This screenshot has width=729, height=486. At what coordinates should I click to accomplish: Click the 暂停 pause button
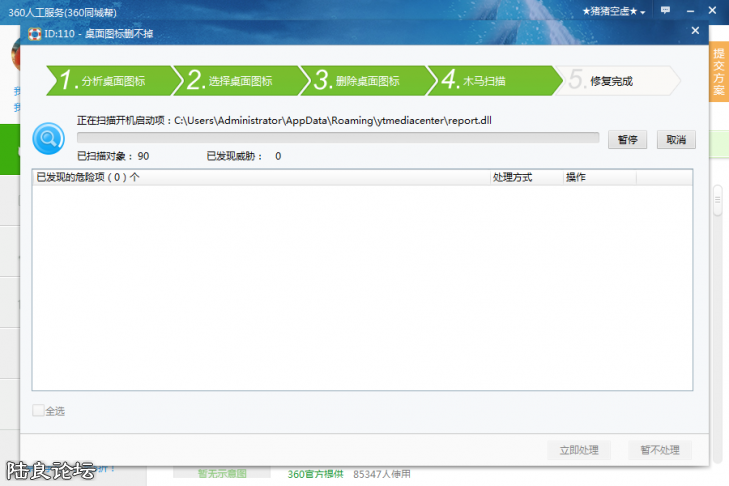(627, 140)
